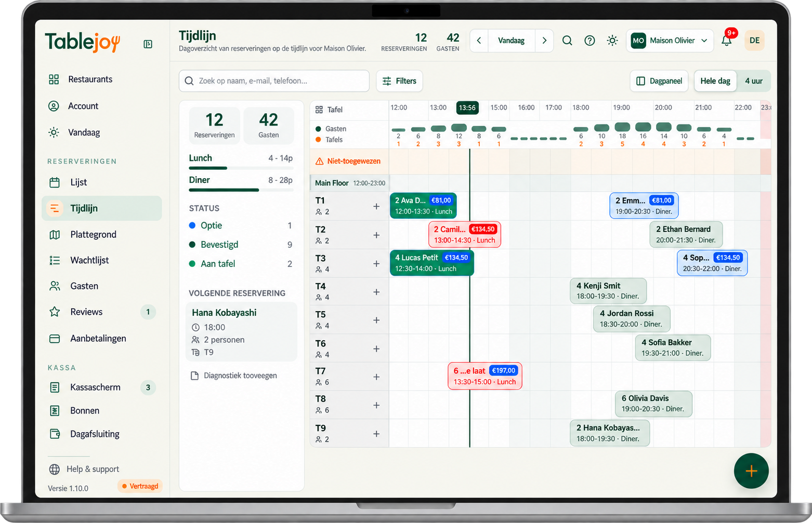Open Olivia Davis 19:00-20:30 reservation block

click(x=653, y=404)
